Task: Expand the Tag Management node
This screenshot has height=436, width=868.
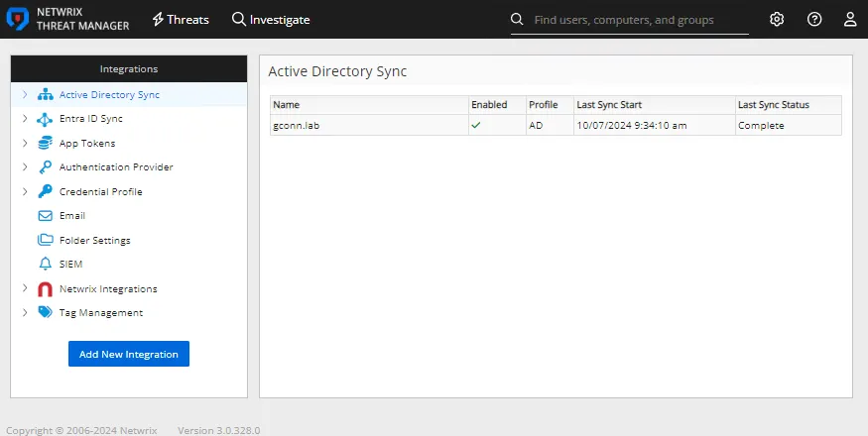Action: click(25, 312)
